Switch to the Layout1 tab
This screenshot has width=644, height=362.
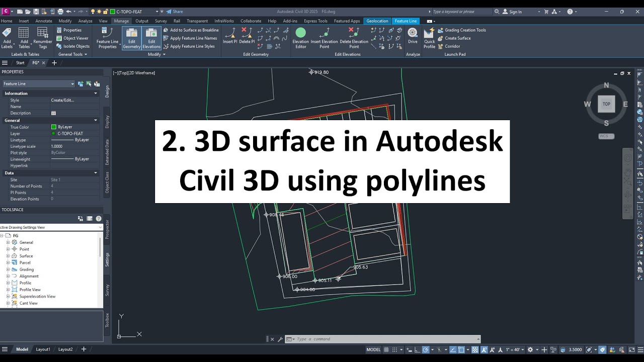[43, 349]
